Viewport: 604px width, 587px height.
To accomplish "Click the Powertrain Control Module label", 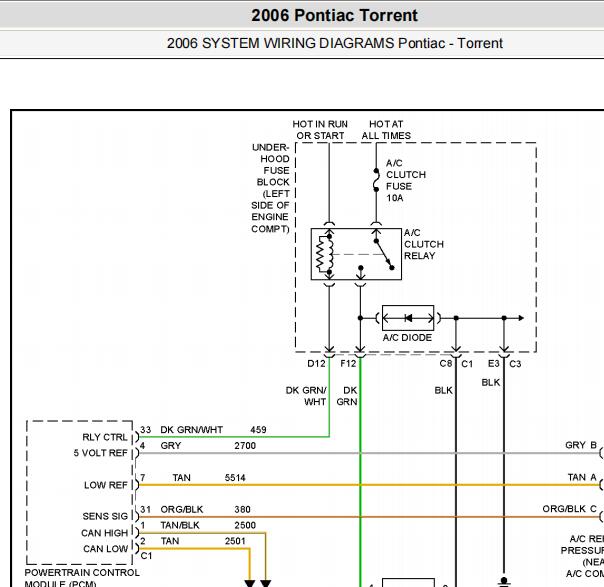I will (x=82, y=578).
